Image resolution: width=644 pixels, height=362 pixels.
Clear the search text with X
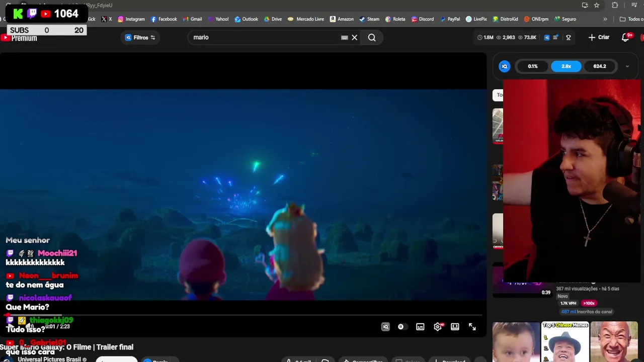355,37
